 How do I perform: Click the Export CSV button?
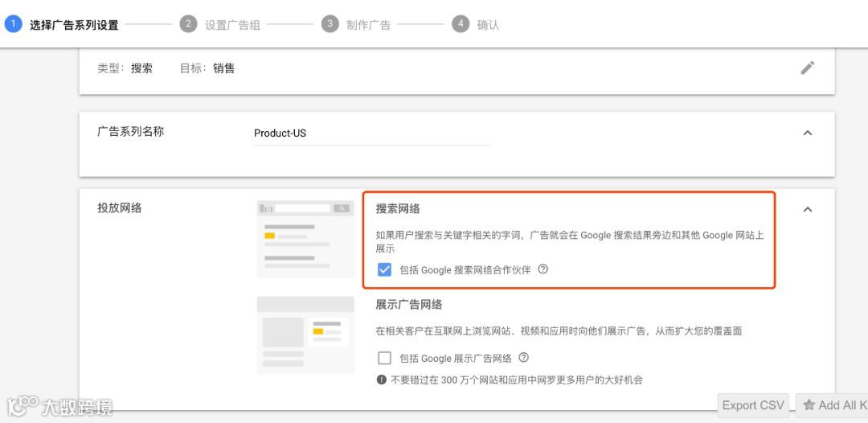pyautogui.click(x=753, y=405)
